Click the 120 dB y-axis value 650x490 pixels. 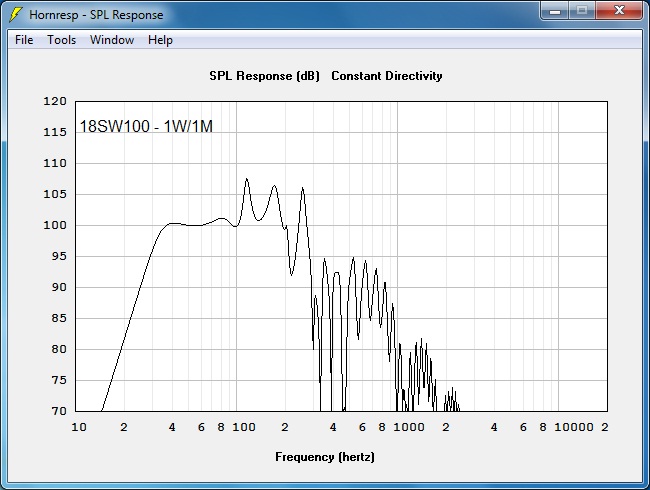point(55,101)
